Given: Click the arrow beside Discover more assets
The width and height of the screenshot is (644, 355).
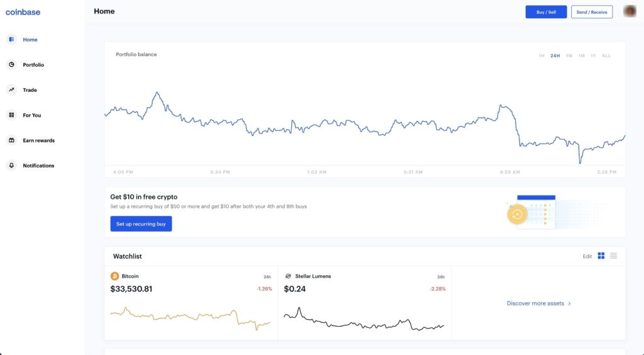Looking at the screenshot, I should pyautogui.click(x=569, y=303).
